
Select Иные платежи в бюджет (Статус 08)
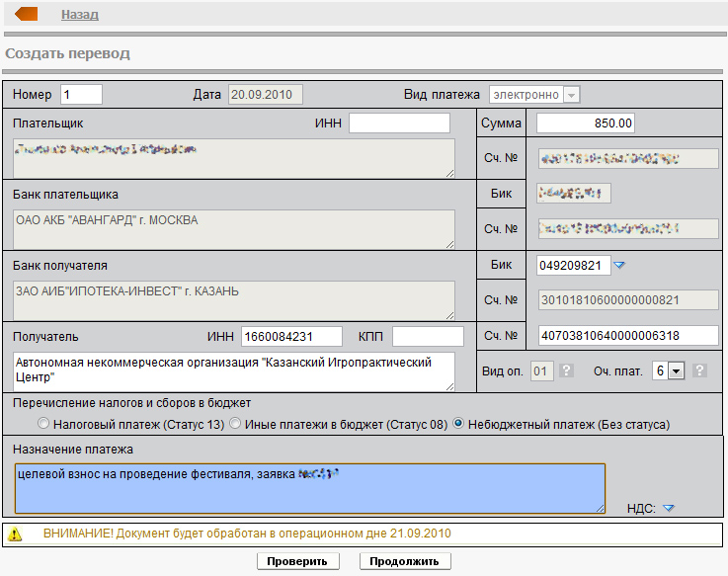pyautogui.click(x=235, y=424)
